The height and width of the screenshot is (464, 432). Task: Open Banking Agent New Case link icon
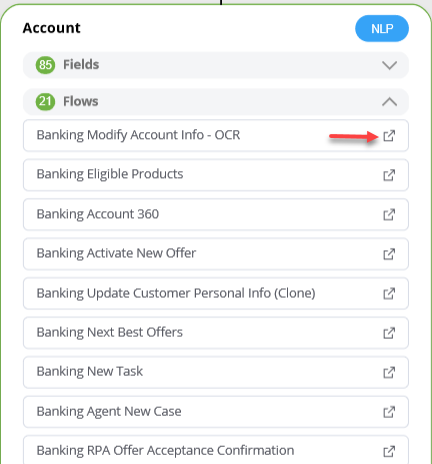coord(389,412)
